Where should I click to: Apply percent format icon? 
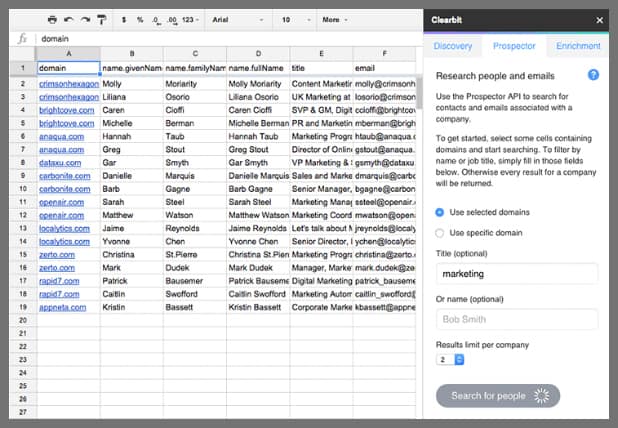pyautogui.click(x=140, y=19)
